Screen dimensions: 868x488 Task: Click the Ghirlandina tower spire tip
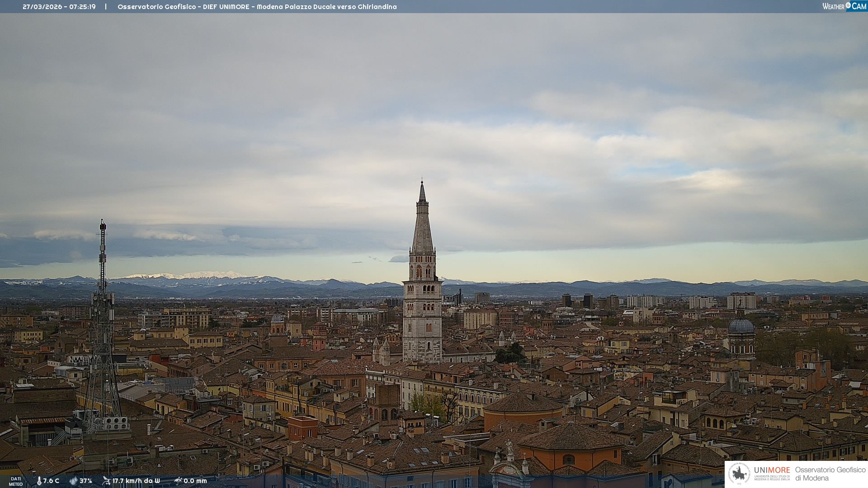(422, 183)
